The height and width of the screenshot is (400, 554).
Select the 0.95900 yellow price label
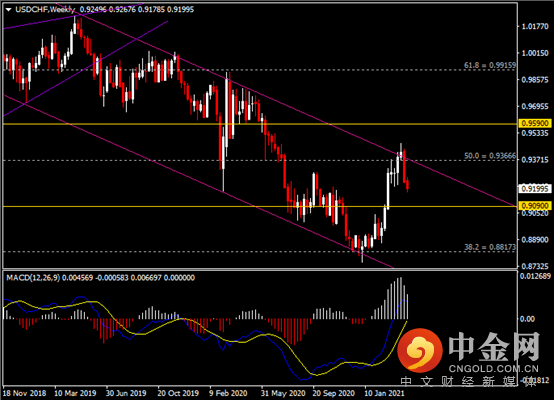click(535, 123)
